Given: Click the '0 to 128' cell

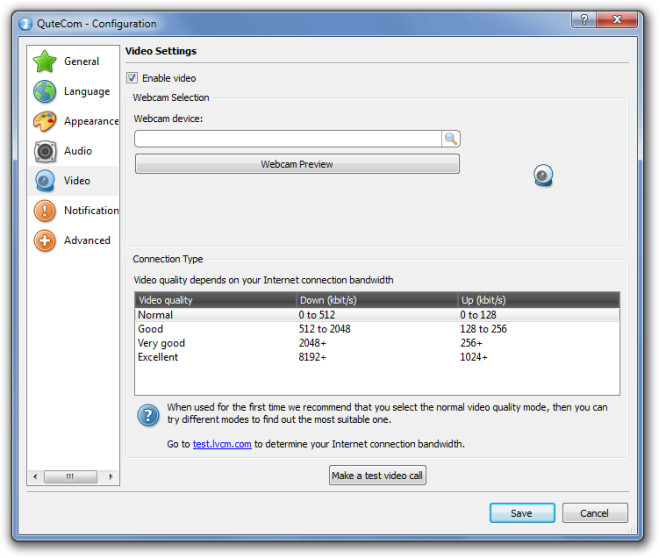Looking at the screenshot, I should 478,315.
